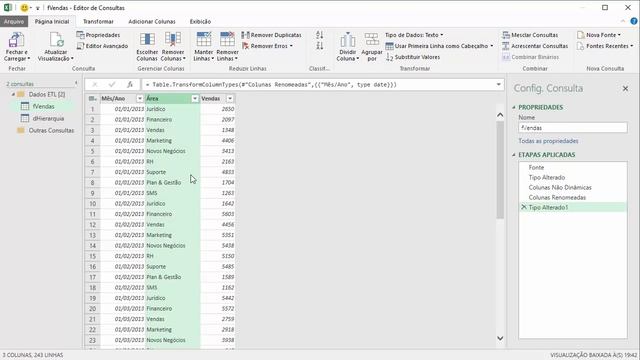Click Agrupar por icon

(371, 40)
